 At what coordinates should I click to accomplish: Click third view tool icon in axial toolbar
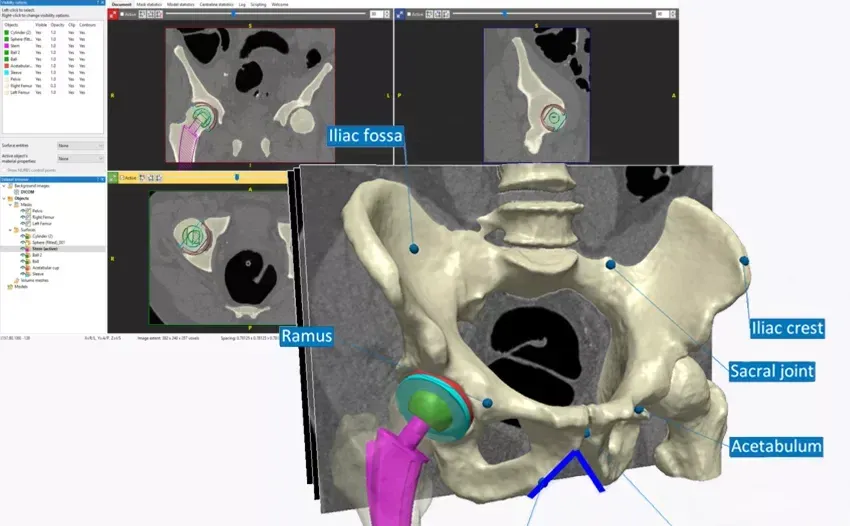click(158, 178)
